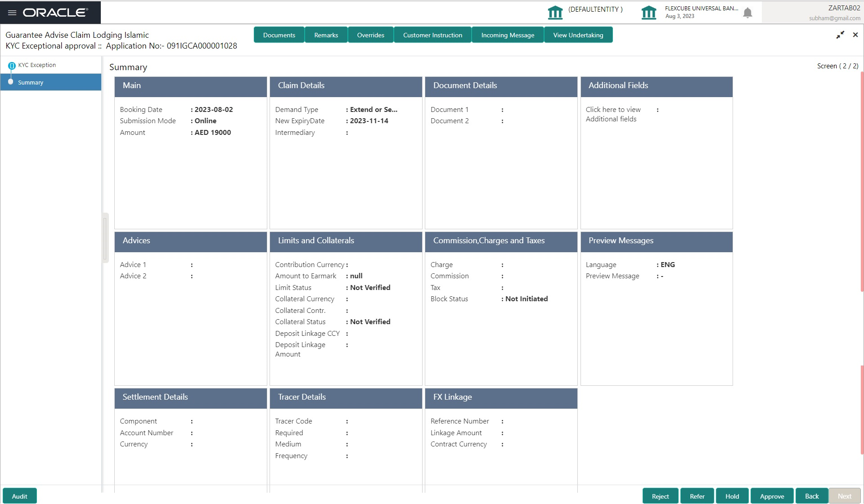Open the Remarks tab
864x504 pixels.
point(326,35)
